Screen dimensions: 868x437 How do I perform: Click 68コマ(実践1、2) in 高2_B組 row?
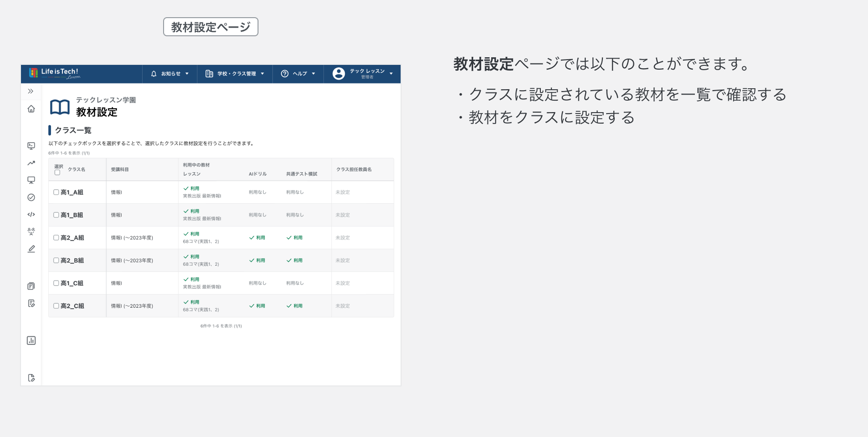pyautogui.click(x=201, y=264)
